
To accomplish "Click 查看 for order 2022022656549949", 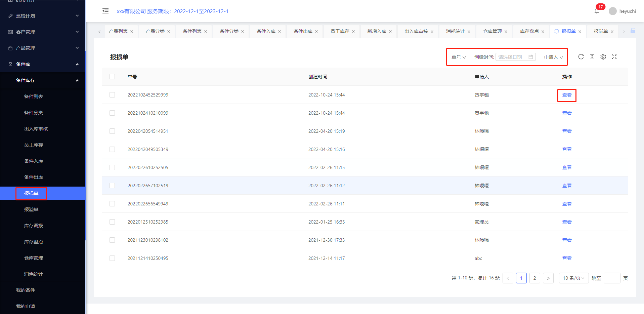I will pos(567,204).
